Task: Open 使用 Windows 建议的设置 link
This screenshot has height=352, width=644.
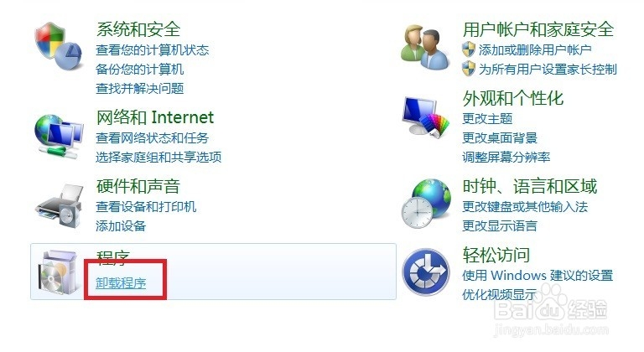Action: coord(538,275)
